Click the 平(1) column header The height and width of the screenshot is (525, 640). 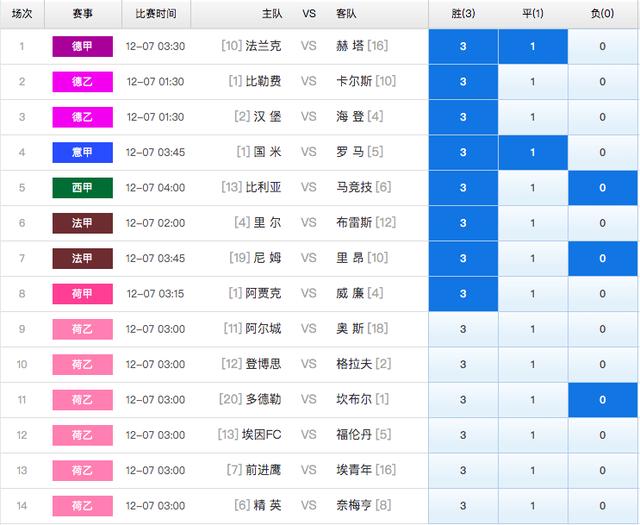(x=533, y=14)
